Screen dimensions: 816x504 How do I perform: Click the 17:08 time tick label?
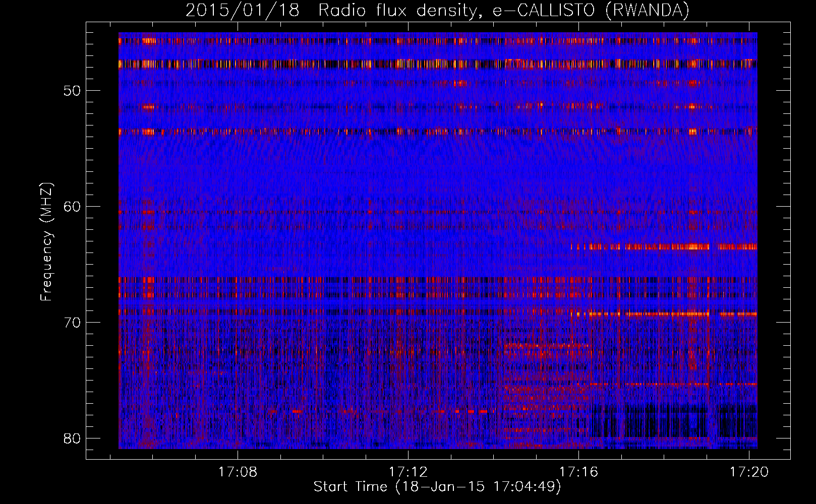coord(238,472)
